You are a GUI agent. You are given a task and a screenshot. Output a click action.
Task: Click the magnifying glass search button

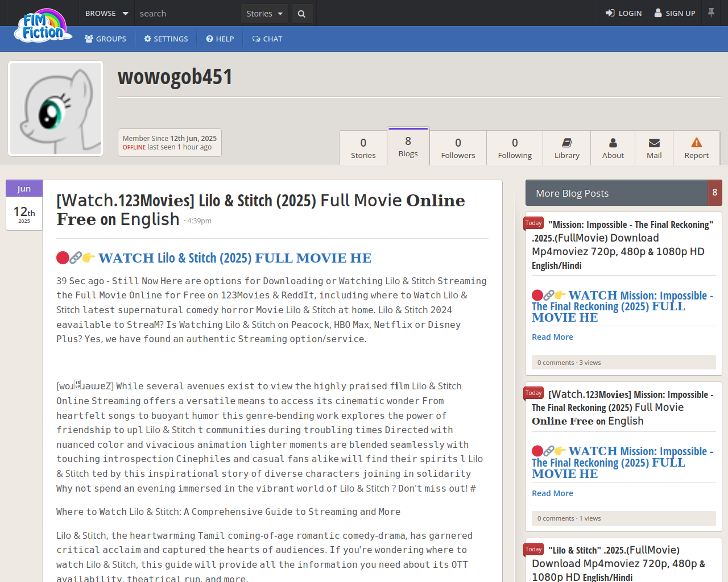point(301,13)
